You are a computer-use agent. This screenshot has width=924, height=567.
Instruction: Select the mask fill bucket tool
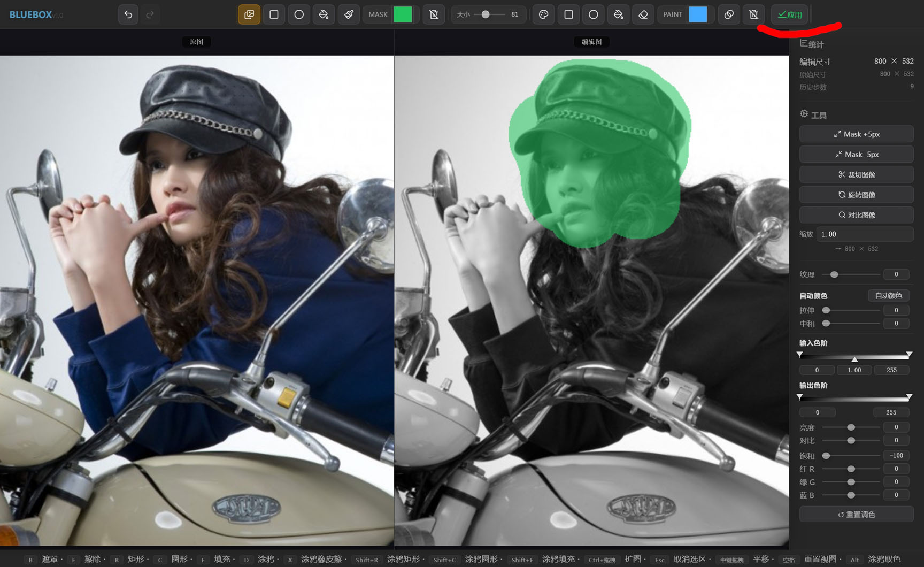click(x=324, y=14)
